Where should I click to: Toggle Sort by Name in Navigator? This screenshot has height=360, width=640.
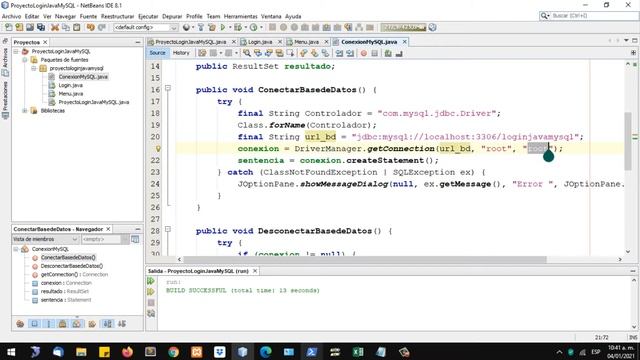pos(108,324)
